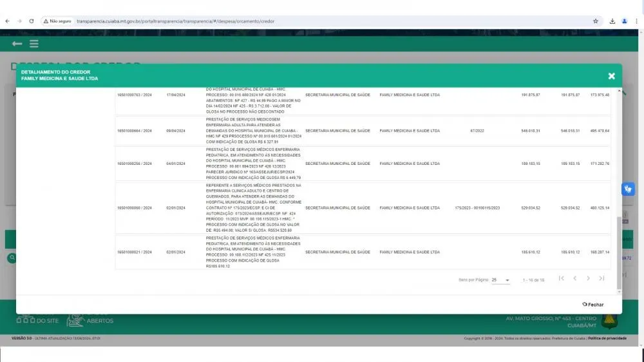This screenshot has height=362, width=644.
Task: Go to the previous page of results
Action: tap(575, 278)
